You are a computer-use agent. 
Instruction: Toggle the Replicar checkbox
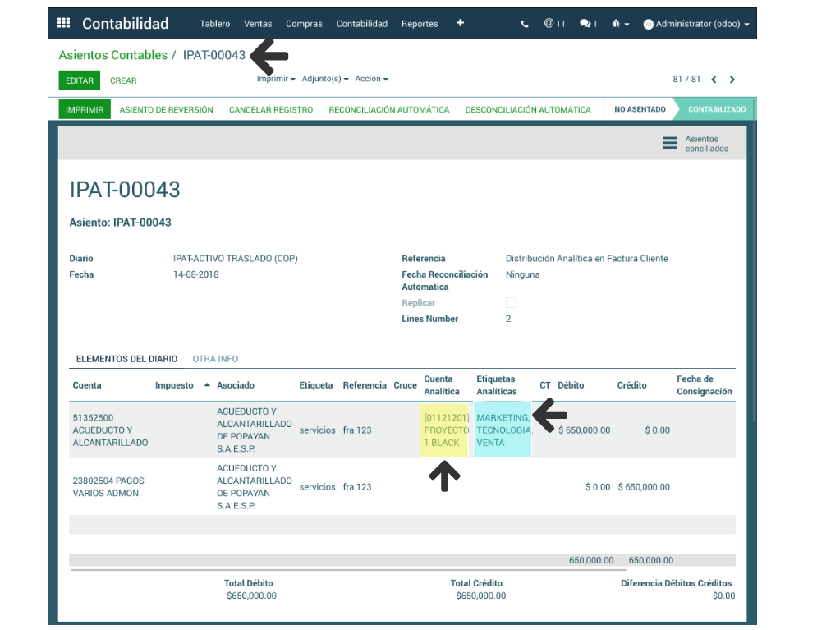point(511,303)
